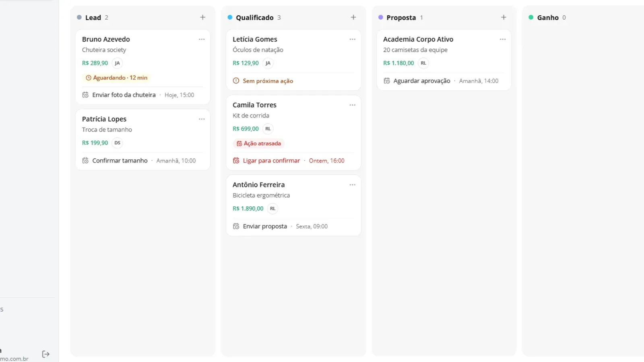Open Letícia Gomes card title
The width and height of the screenshot is (644, 362).
point(255,39)
